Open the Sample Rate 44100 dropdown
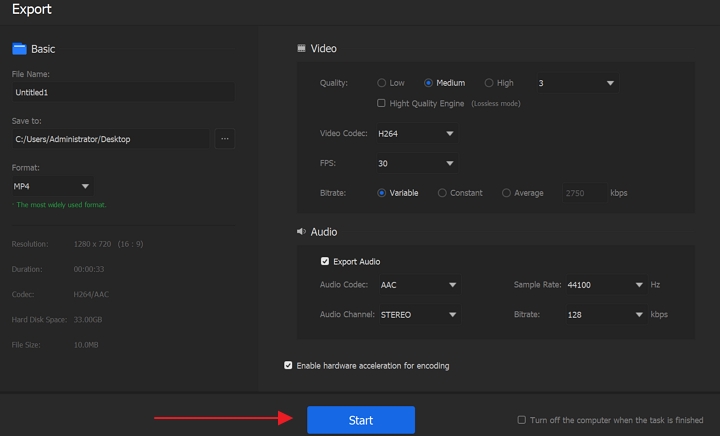The height and width of the screenshot is (436, 720). pos(603,285)
